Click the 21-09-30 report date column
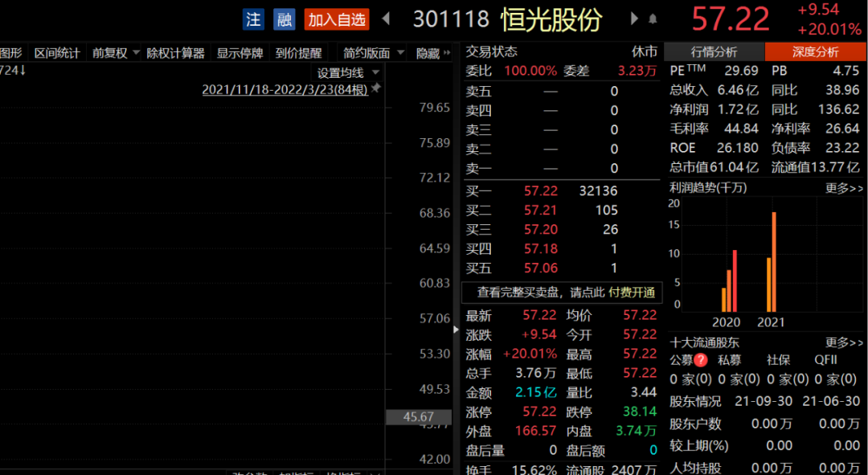Screen dimensions: 868x475 pos(764,401)
